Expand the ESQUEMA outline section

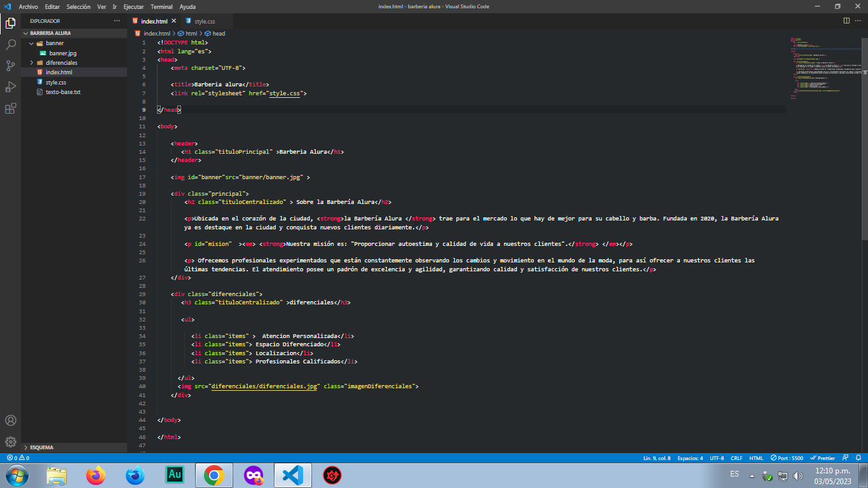pyautogui.click(x=75, y=447)
